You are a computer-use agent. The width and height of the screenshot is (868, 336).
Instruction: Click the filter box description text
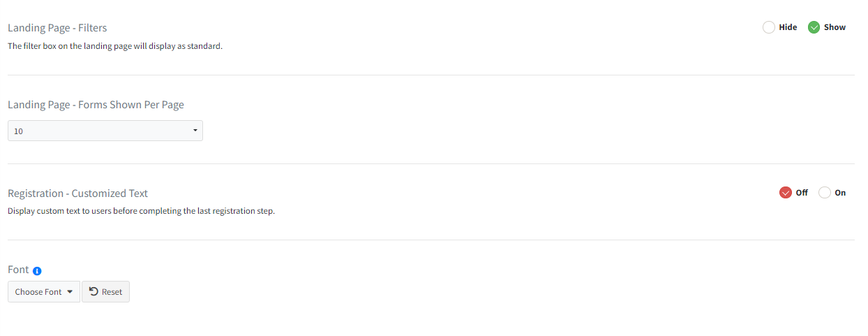click(x=115, y=46)
